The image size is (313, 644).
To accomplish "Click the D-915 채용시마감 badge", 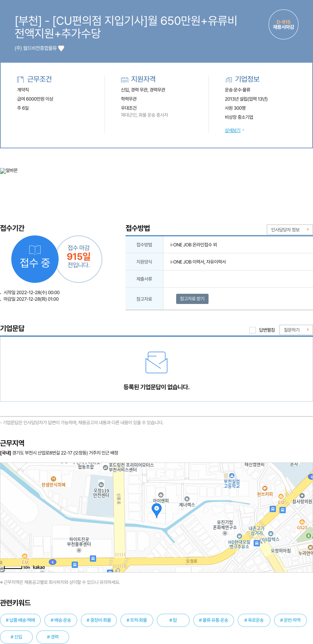I will 284,24.
